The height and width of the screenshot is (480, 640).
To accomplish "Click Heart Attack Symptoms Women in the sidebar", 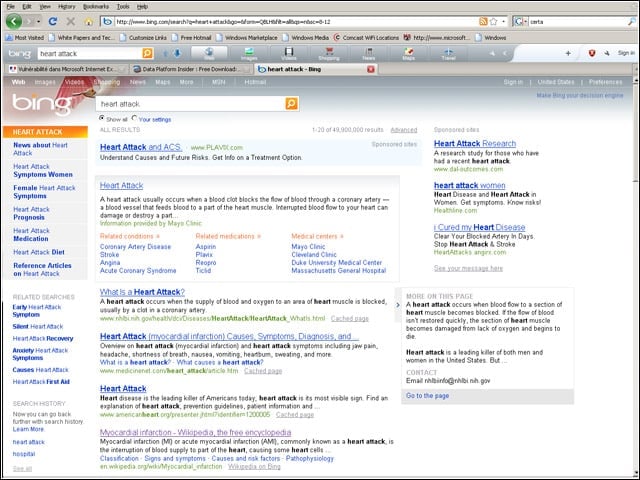I will coord(43,170).
